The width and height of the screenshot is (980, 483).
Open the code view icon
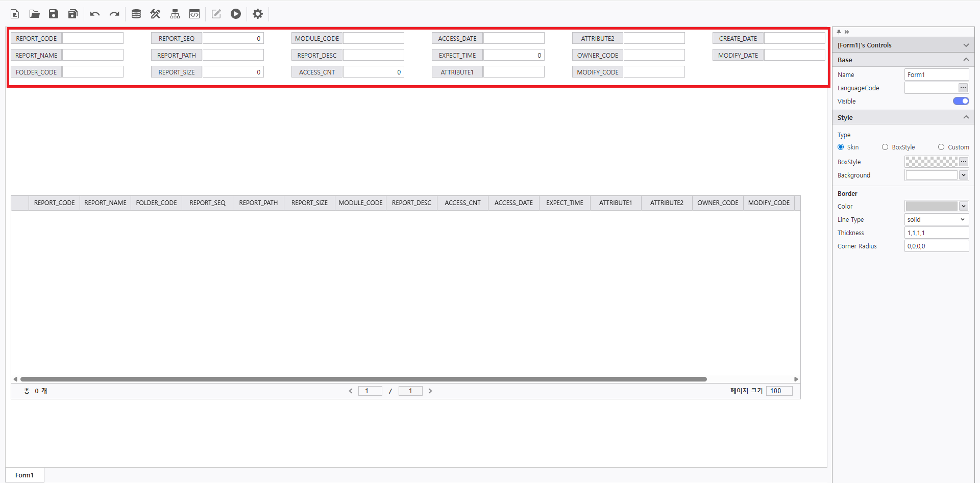click(x=194, y=14)
